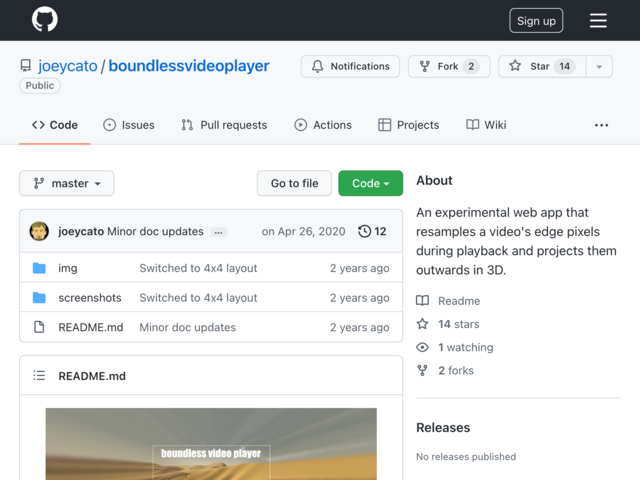This screenshot has width=640, height=480.
Task: Click the screenshots folder icon
Action: click(x=39, y=298)
